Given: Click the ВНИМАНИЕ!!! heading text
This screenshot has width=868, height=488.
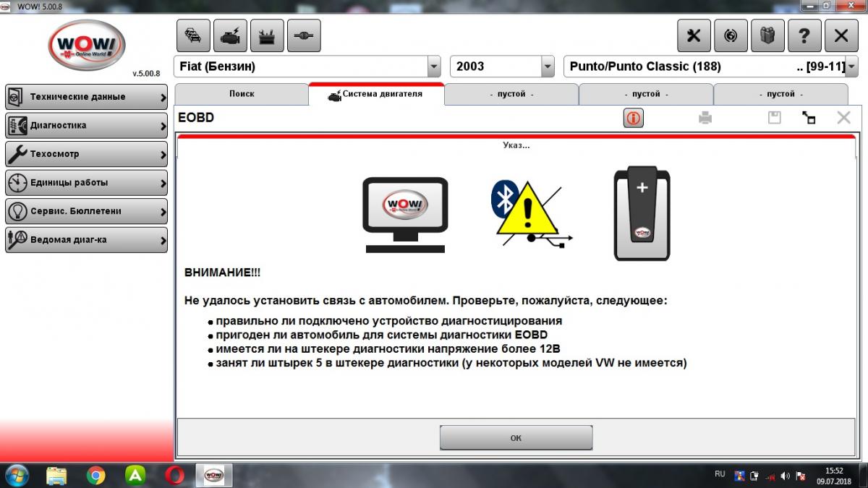Looking at the screenshot, I should tap(223, 272).
